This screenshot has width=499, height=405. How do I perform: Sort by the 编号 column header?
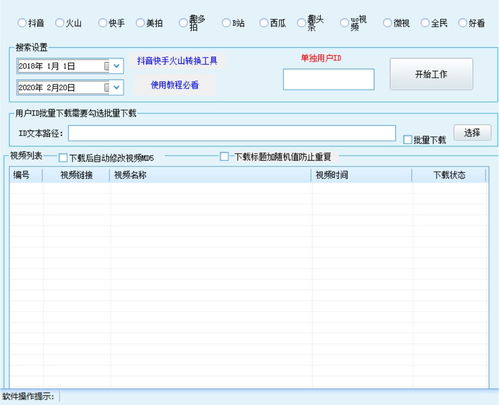point(26,175)
